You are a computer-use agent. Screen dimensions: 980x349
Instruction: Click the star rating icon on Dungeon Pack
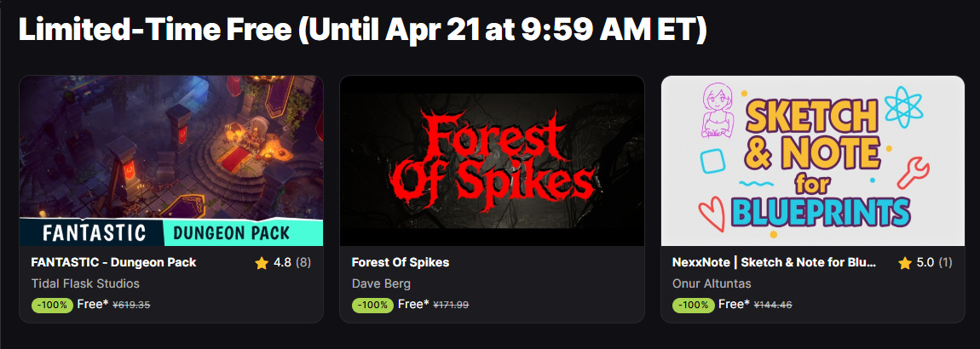point(262,263)
